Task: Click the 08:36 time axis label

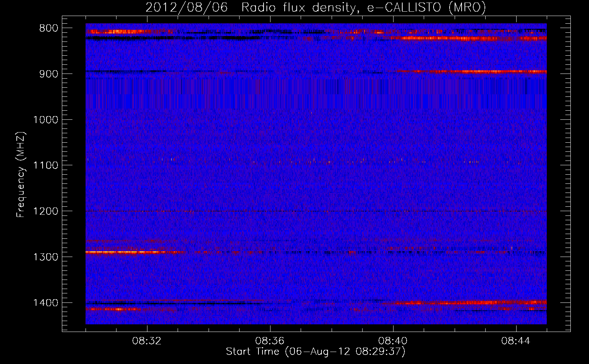Action: (270, 341)
